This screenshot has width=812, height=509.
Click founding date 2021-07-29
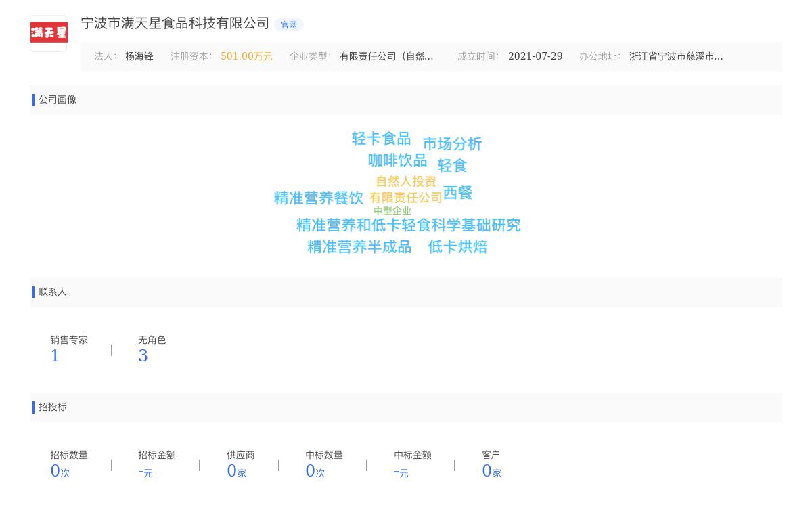tap(535, 57)
